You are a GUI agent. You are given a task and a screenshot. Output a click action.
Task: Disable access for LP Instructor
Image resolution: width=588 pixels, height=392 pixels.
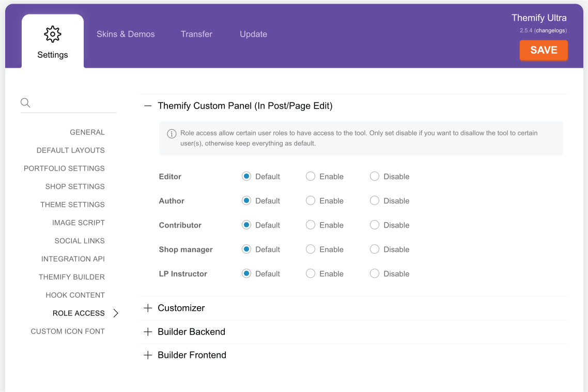coord(375,274)
